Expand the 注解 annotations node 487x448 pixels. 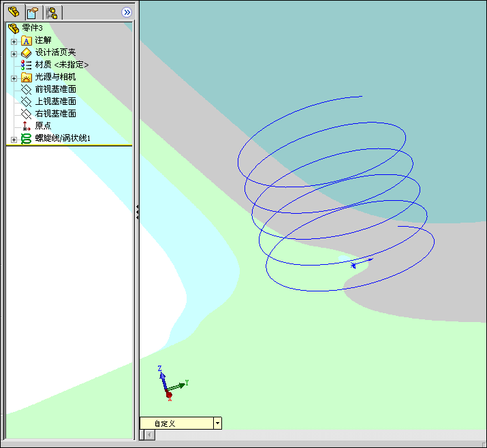[x=14, y=42]
